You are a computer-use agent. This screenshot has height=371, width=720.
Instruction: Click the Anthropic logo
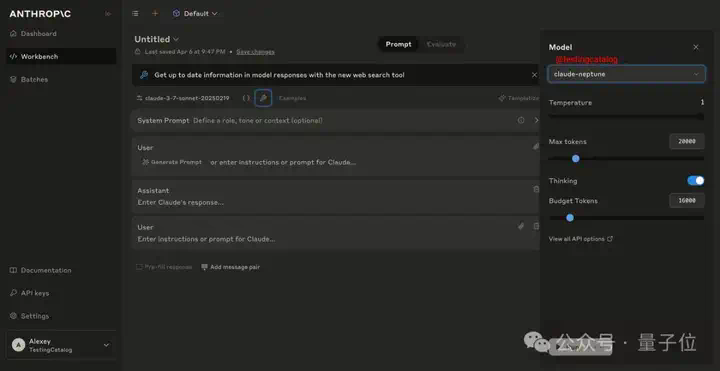pyautogui.click(x=40, y=14)
